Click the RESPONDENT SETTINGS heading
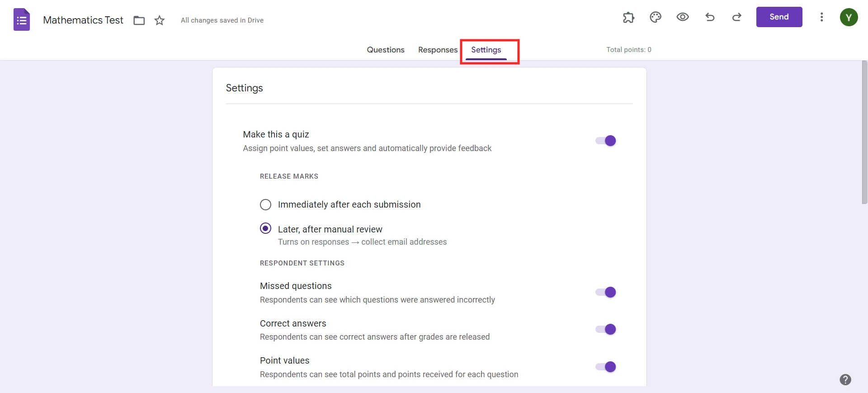 [302, 263]
